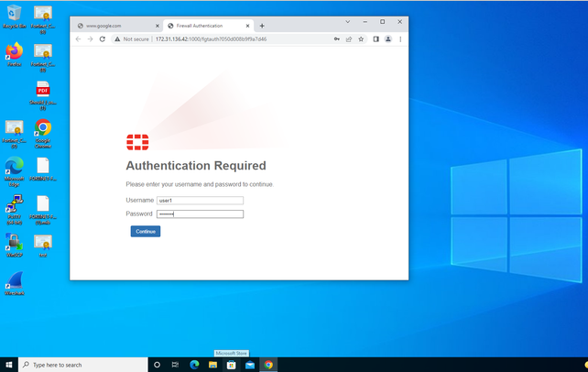588x372 pixels.
Task: Open the share page icon
Action: pos(349,39)
